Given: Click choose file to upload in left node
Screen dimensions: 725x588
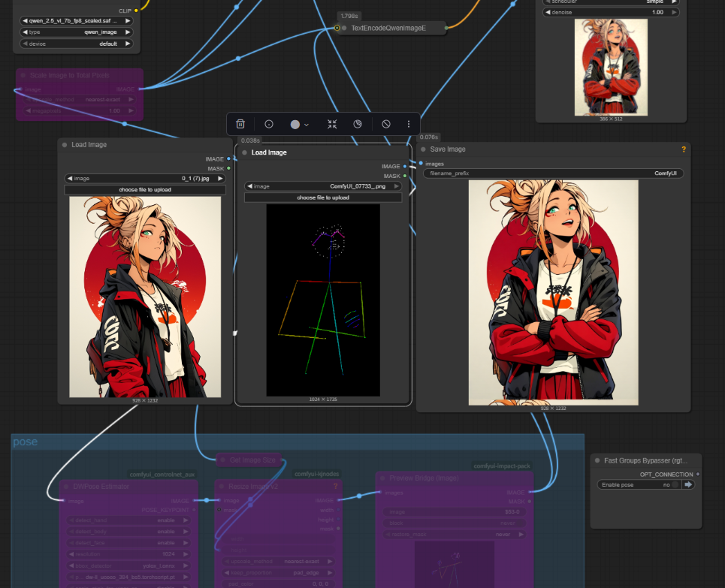Looking at the screenshot, I should coord(145,190).
